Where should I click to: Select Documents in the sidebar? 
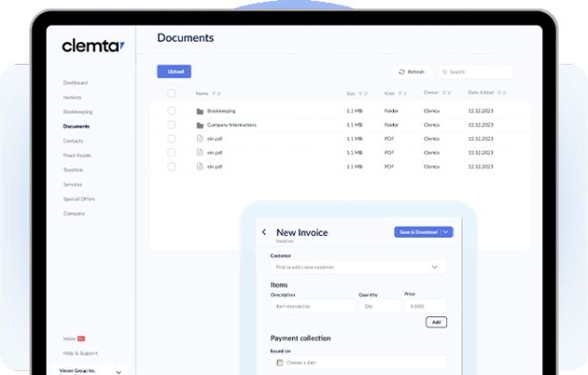(x=76, y=127)
